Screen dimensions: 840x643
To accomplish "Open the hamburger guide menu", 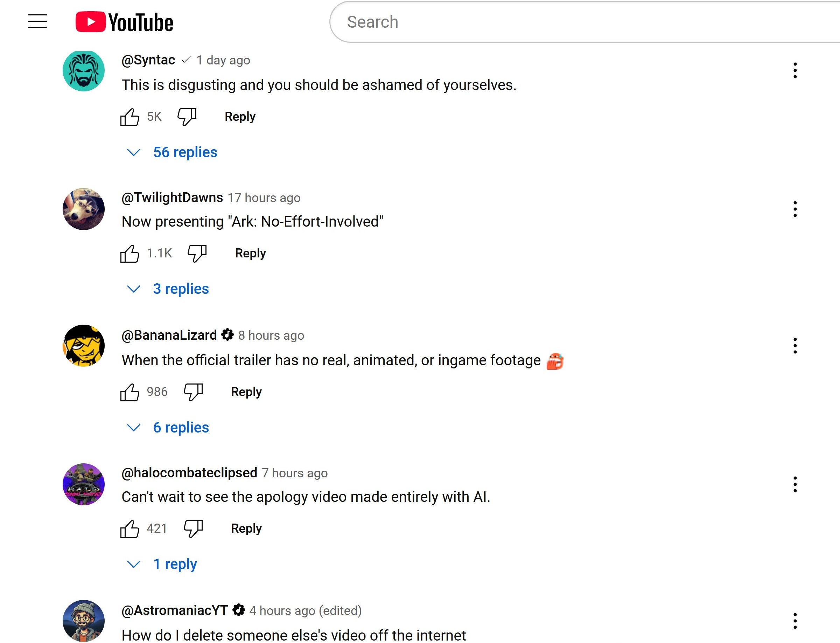I will (x=38, y=21).
